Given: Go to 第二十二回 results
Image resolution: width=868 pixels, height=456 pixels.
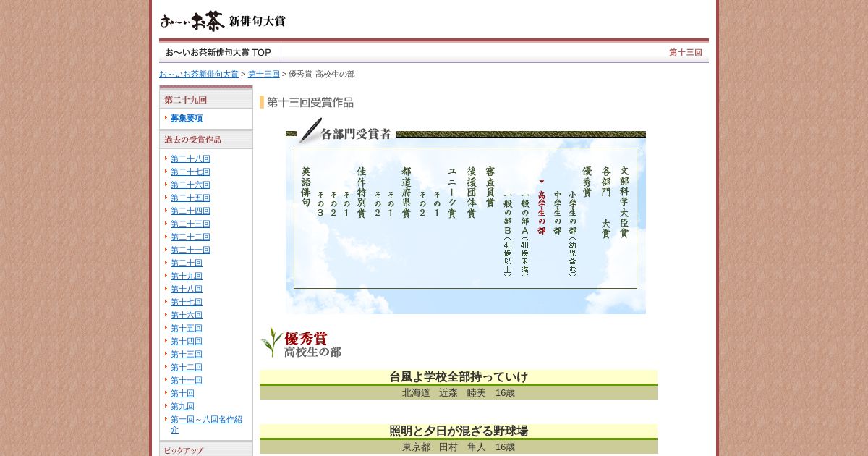Looking at the screenshot, I should (x=190, y=237).
